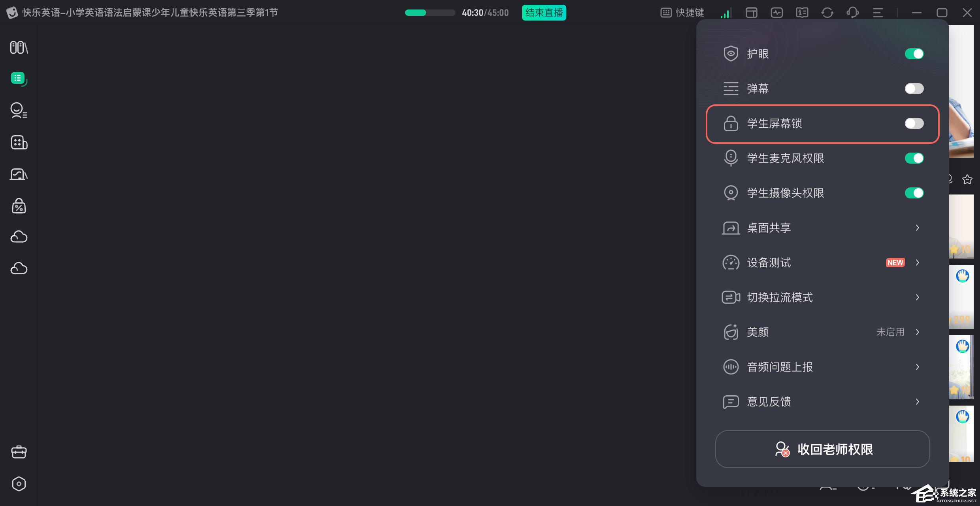Click the 弹幕 label text
This screenshot has height=506, width=980.
coord(758,89)
